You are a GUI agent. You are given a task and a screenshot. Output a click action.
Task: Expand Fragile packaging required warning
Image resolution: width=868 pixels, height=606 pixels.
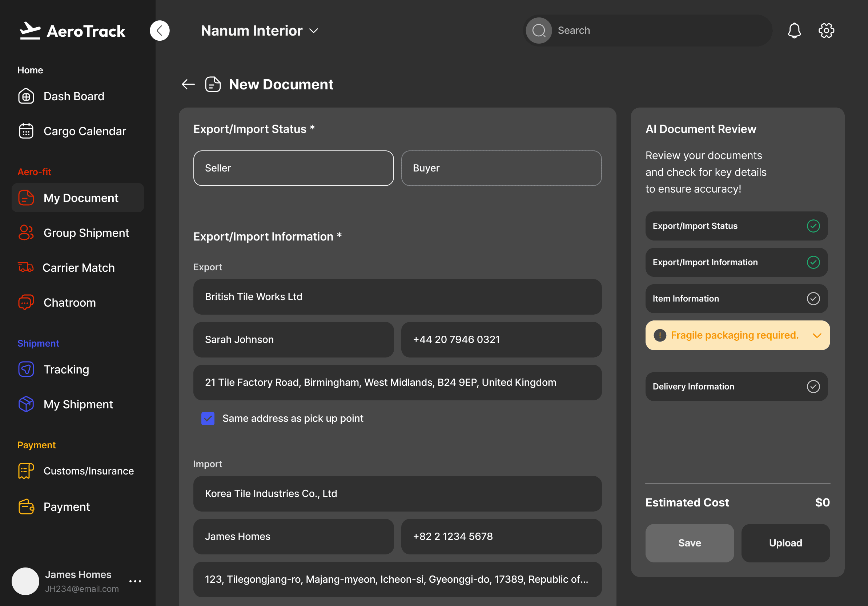[x=817, y=335]
